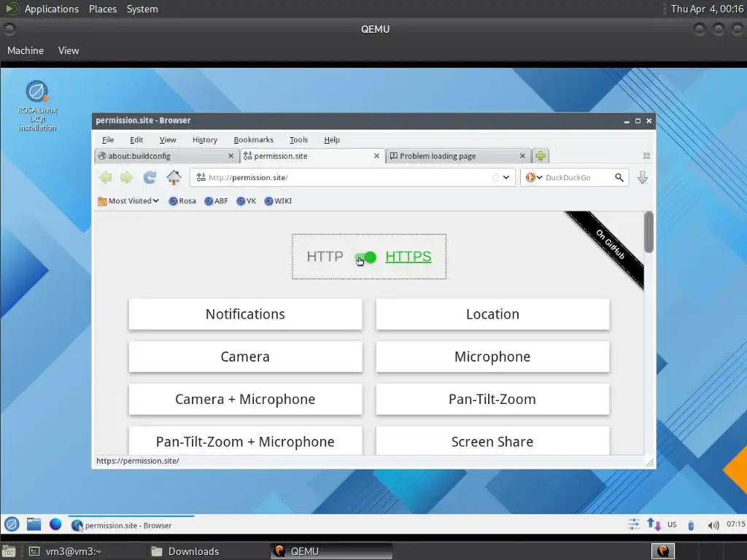Open the WIKI bookmark
Image resolution: width=747 pixels, height=560 pixels.
click(x=278, y=201)
